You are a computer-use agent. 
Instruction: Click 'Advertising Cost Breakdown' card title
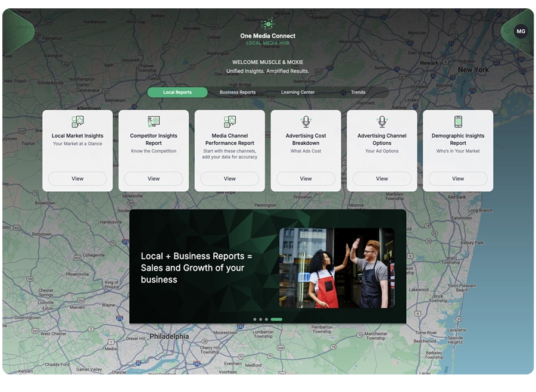pos(306,139)
